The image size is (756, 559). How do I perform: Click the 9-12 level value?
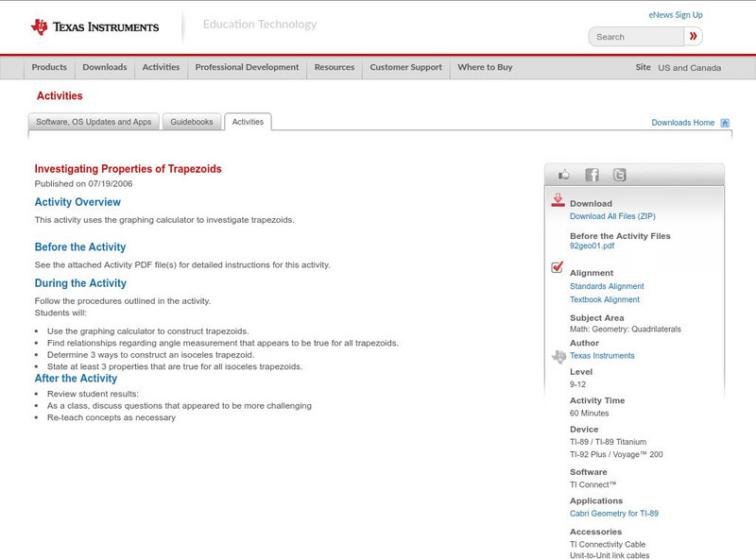(577, 384)
